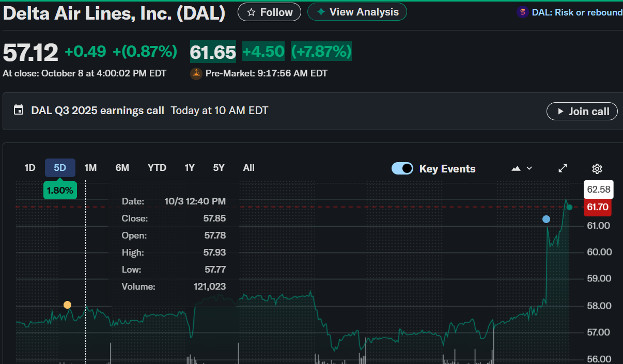
Task: Open DAL: Risk or rebound link
Action: click(x=577, y=12)
